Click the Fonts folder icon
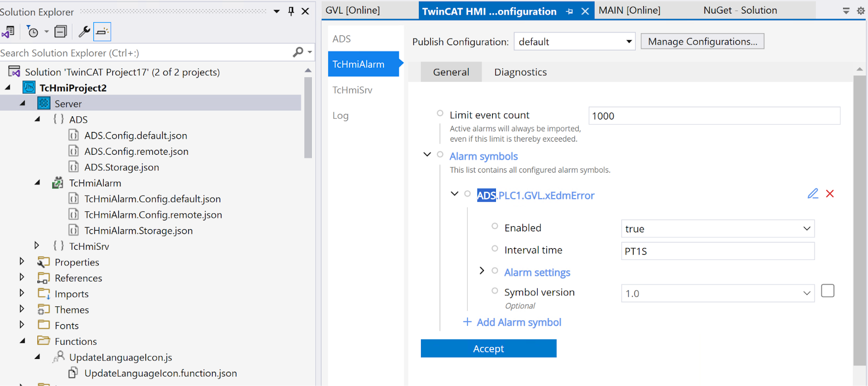The image size is (868, 386). 43,325
